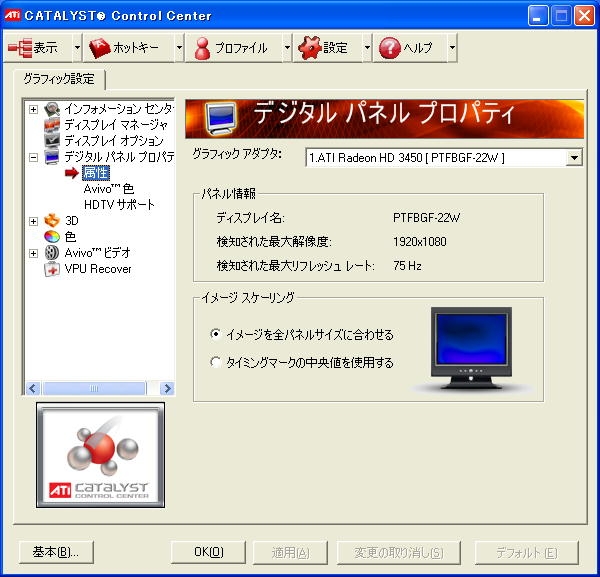This screenshot has height=577, width=600.
Task: Click the ATI Catalyst logo thumbnail
Action: 101,455
